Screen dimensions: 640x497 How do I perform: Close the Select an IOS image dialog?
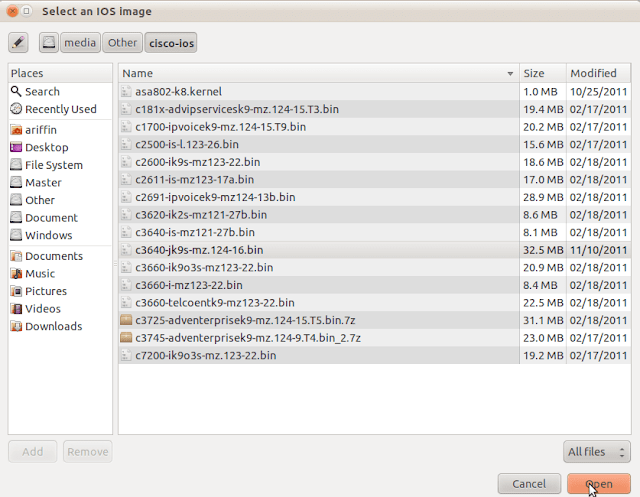click(13, 11)
